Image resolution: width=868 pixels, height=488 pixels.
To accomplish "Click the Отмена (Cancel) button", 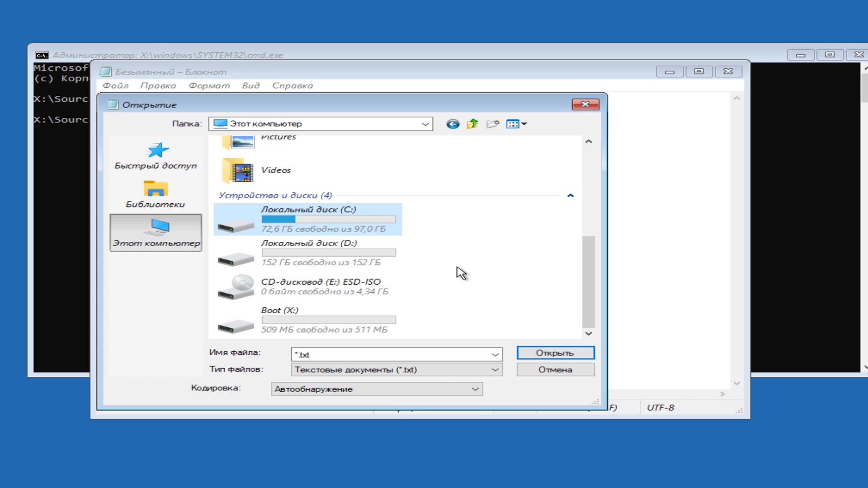I will tap(554, 370).
